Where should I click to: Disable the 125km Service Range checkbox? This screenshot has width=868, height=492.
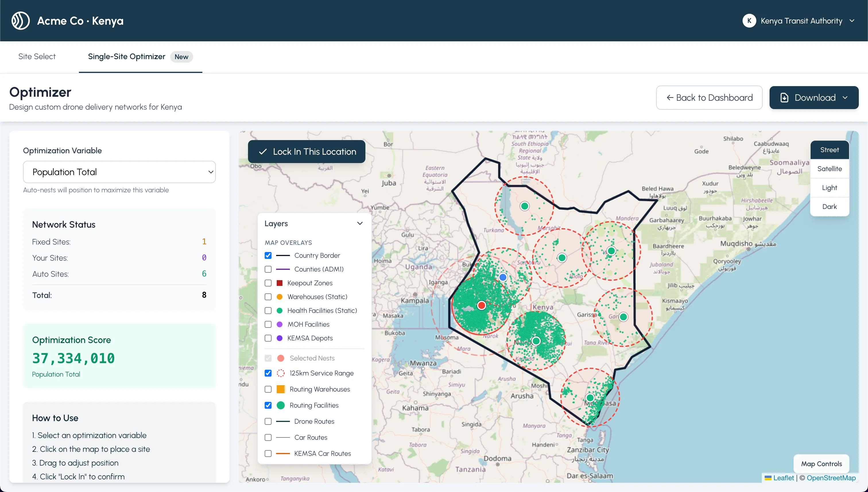coord(268,373)
